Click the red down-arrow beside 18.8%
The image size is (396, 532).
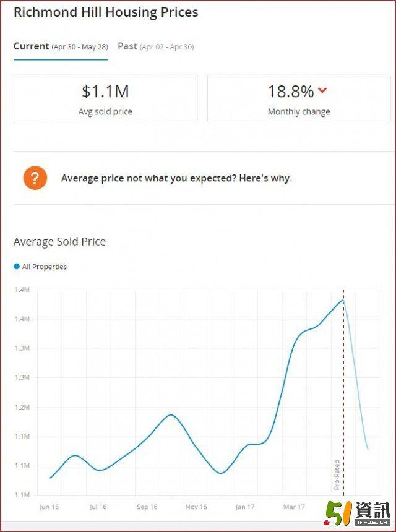(322, 91)
